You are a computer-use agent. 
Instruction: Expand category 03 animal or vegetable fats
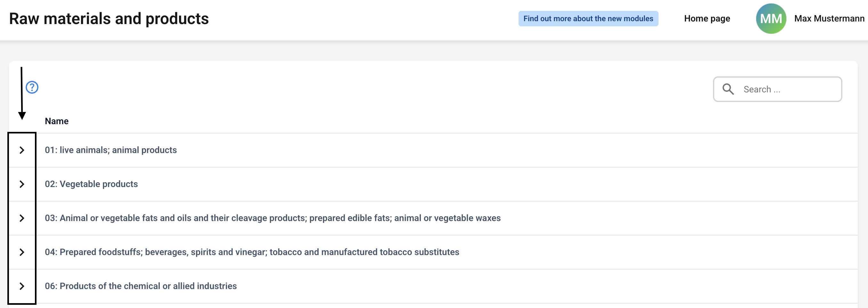pos(22,218)
